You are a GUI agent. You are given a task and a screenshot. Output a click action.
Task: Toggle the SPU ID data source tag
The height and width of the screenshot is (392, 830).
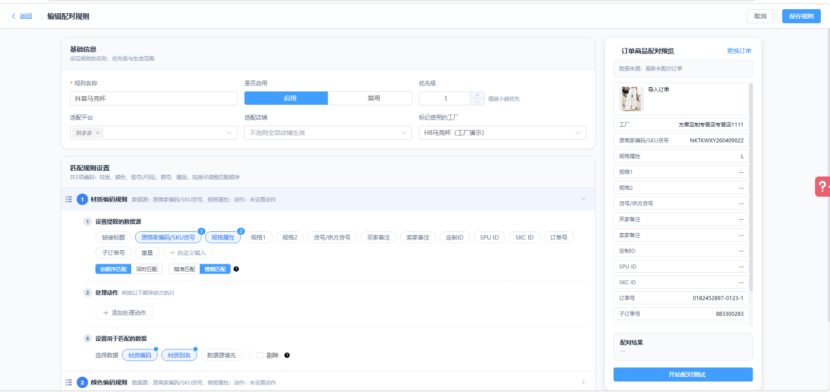pyautogui.click(x=490, y=238)
